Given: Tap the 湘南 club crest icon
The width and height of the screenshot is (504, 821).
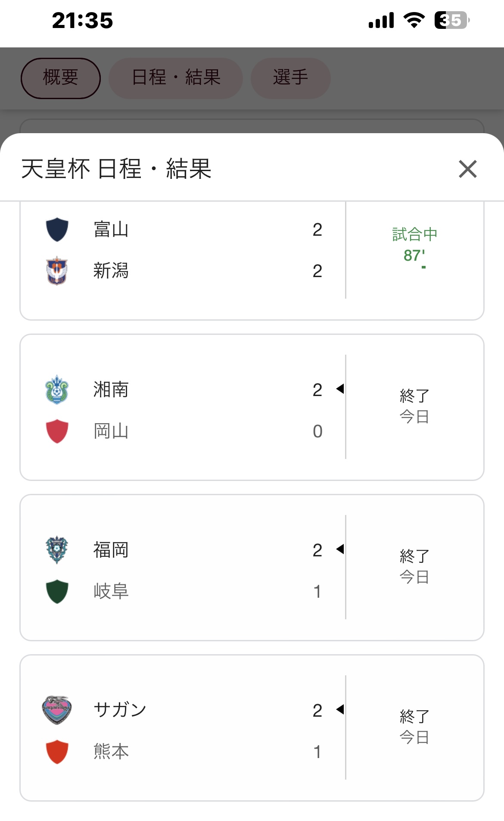Looking at the screenshot, I should pyautogui.click(x=57, y=390).
